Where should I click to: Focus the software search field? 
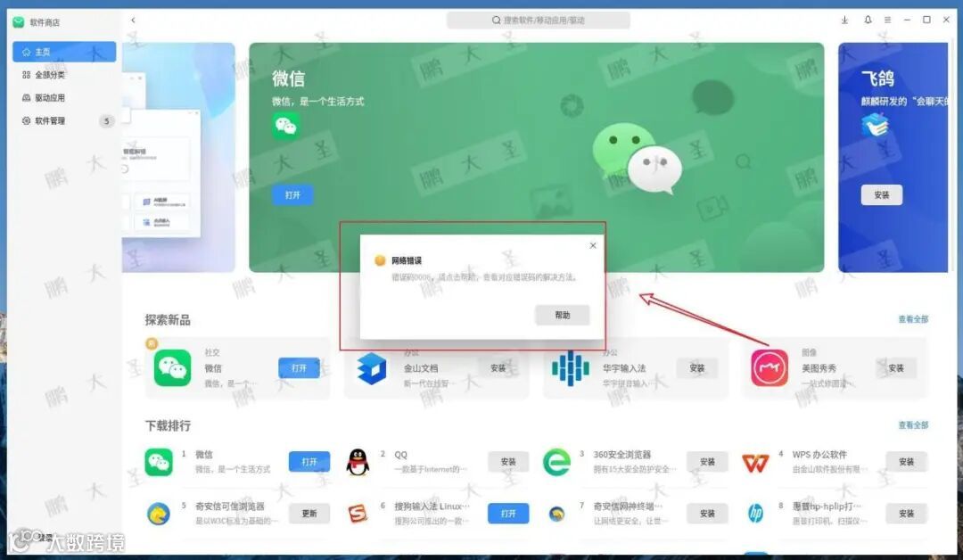(x=538, y=21)
